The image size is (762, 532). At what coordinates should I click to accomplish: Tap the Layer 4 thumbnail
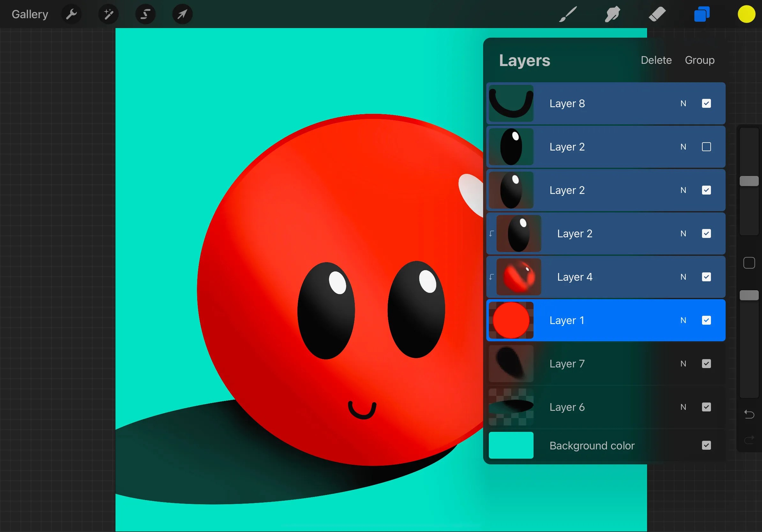(519, 277)
